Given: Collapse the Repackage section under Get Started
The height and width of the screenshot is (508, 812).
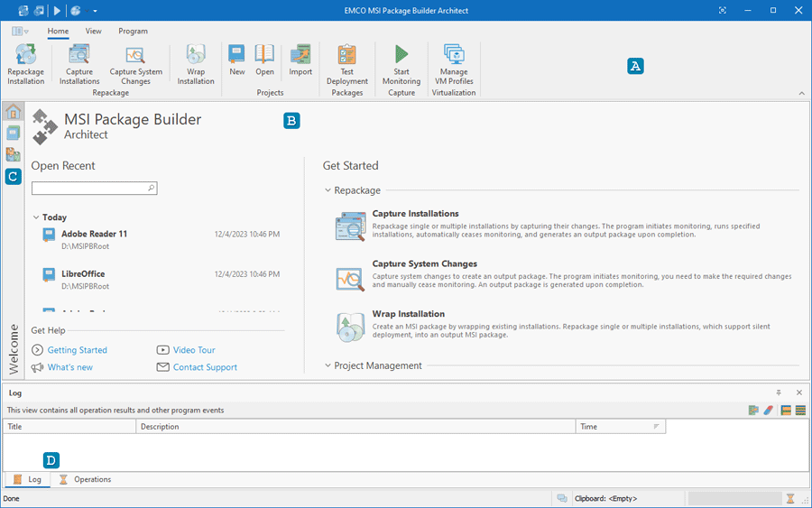Looking at the screenshot, I should click(x=328, y=190).
